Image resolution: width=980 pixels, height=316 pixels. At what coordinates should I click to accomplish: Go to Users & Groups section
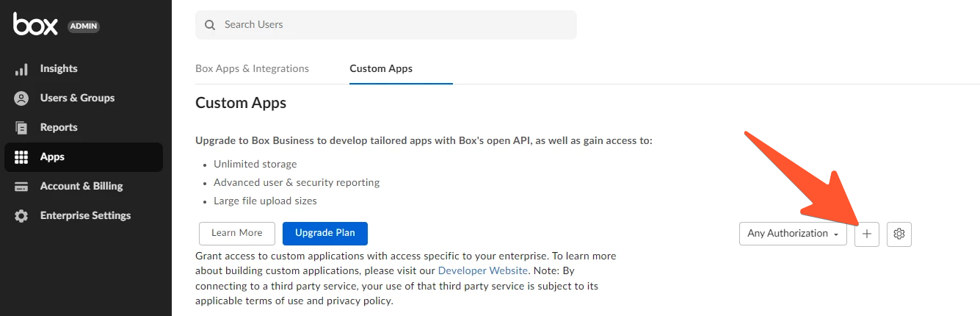click(84, 98)
